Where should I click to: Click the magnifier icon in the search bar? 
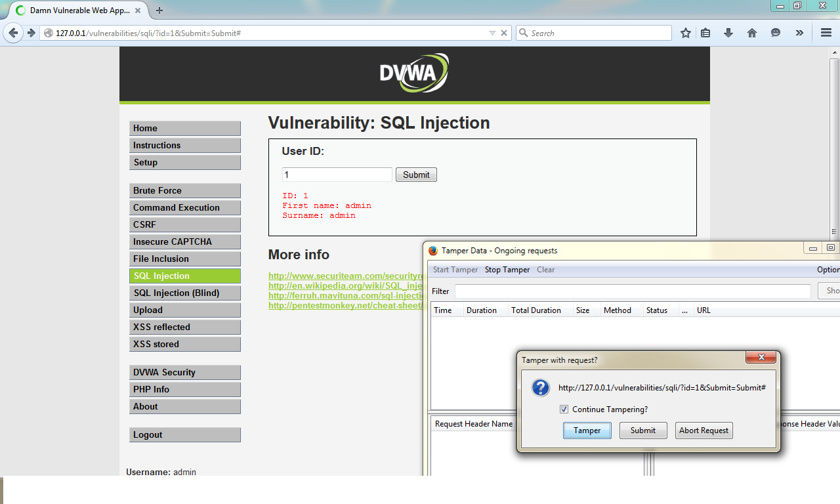click(x=522, y=32)
